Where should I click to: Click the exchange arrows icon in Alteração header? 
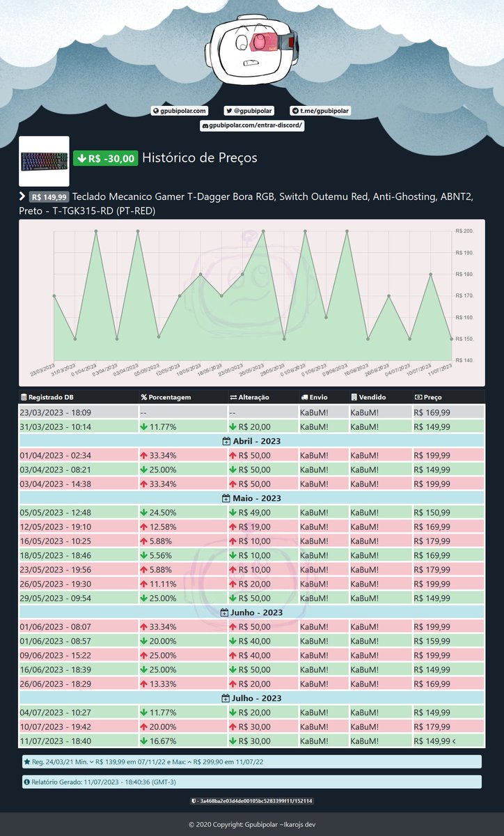233,397
